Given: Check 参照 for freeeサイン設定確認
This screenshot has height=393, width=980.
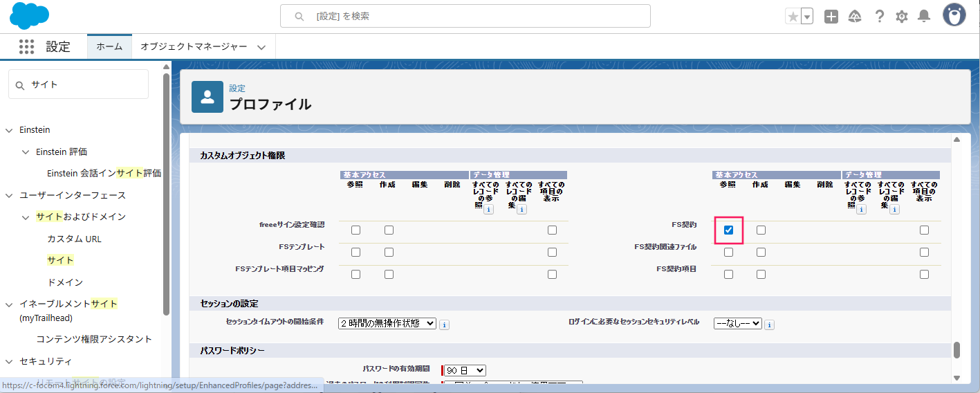Looking at the screenshot, I should click(x=355, y=230).
